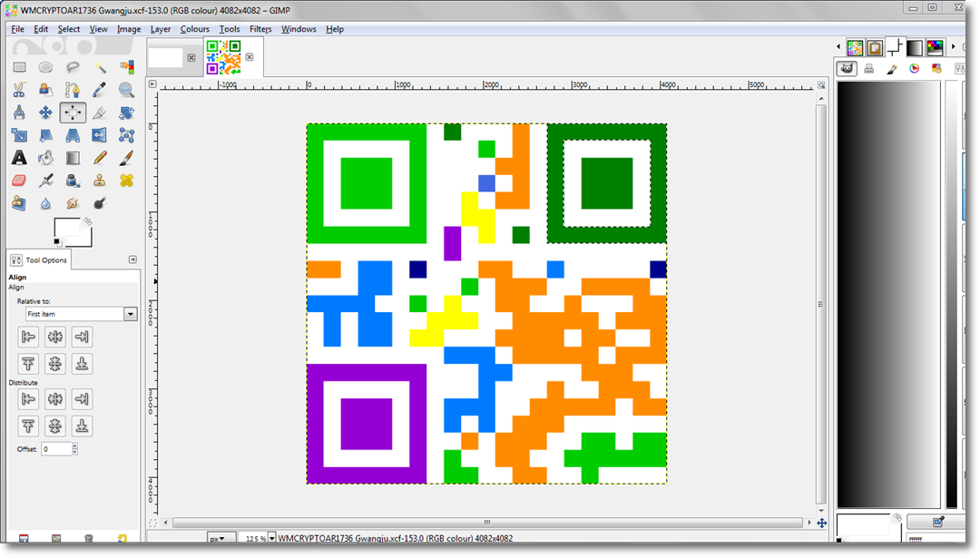Select the Colour Picker tool
Image resolution: width=980 pixels, height=558 pixels.
[100, 90]
